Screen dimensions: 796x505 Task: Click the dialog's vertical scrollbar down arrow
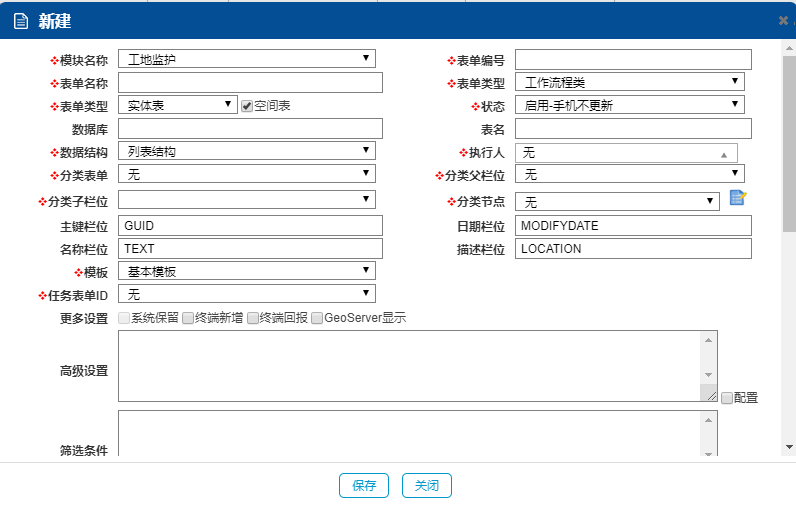click(789, 447)
